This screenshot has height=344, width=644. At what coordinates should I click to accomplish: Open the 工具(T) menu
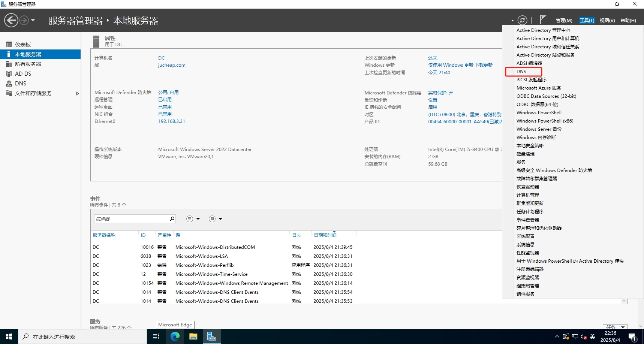587,20
